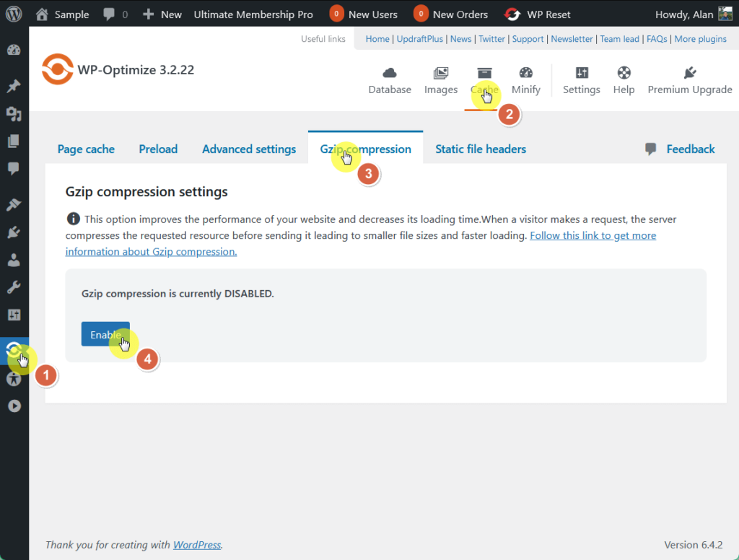Click the WP-Optimize logo
The image size is (739, 560).
(x=58, y=69)
